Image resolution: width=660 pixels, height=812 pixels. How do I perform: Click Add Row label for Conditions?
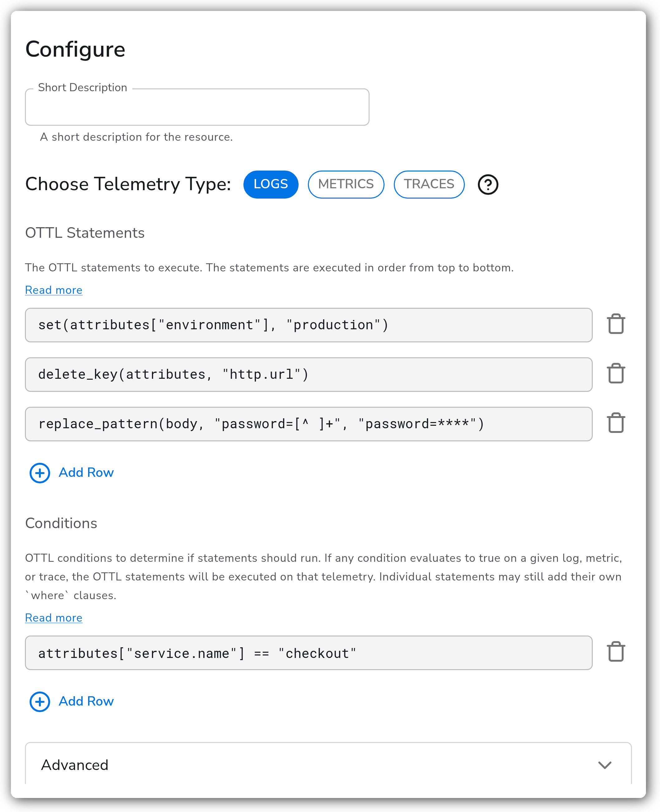tap(86, 701)
